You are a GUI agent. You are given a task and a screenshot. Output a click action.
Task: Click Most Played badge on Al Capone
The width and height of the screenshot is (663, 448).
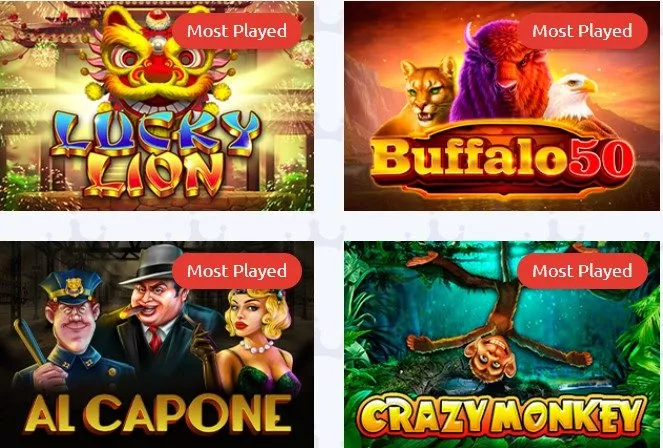coord(237,271)
